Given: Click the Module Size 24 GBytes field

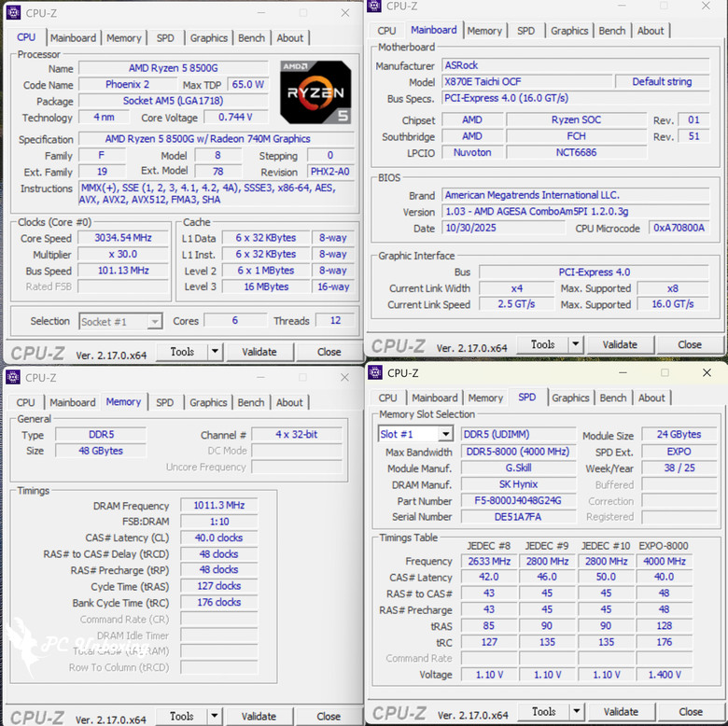Looking at the screenshot, I should (679, 435).
